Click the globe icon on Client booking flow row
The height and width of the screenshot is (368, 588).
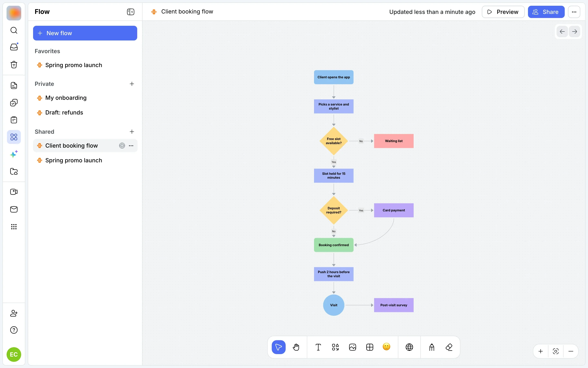(122, 146)
